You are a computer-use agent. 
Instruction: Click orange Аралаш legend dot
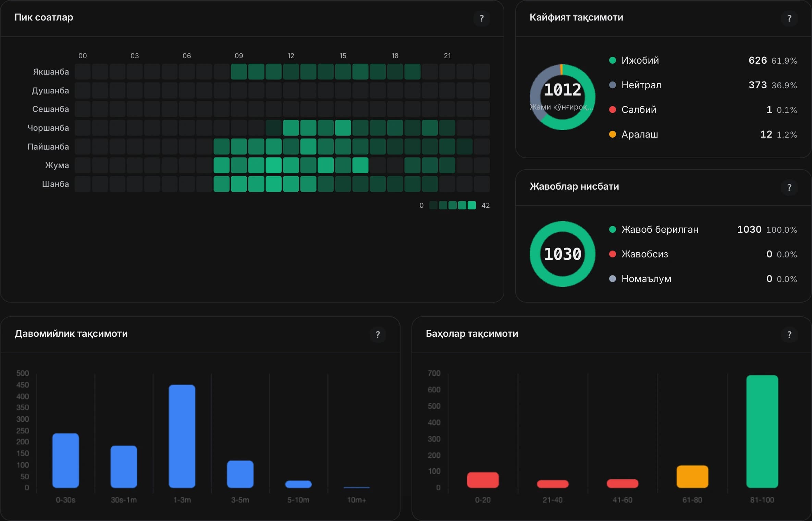[x=613, y=134]
